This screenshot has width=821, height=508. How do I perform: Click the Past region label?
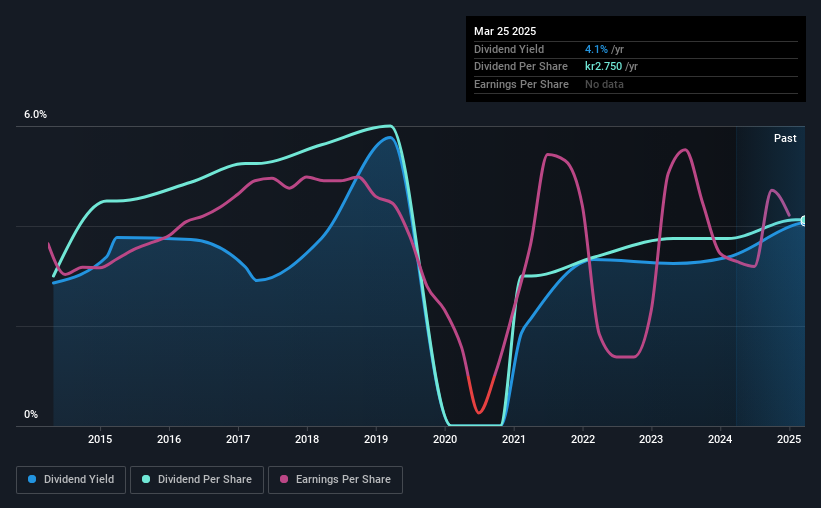[785, 138]
